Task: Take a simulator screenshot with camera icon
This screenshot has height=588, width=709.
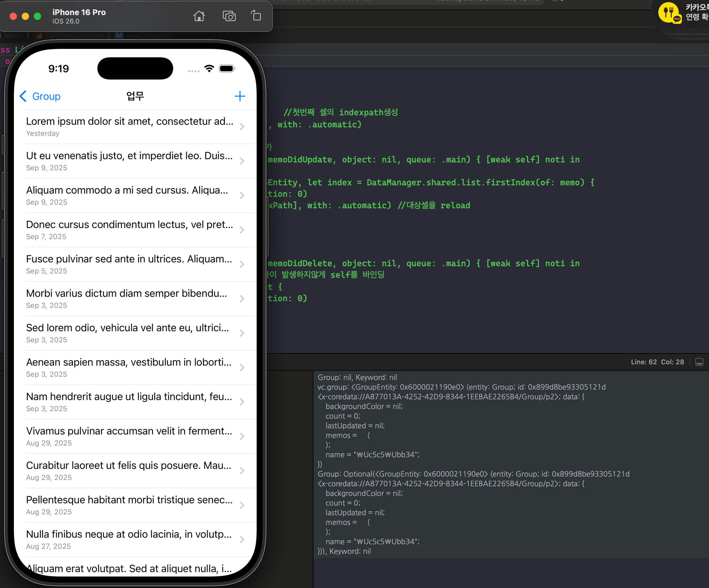Action: pyautogui.click(x=229, y=16)
